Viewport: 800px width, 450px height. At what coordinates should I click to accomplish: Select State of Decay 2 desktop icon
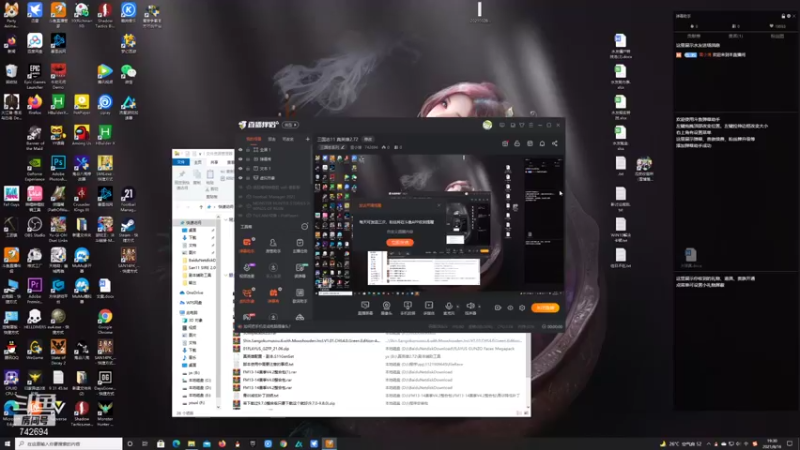point(58,351)
